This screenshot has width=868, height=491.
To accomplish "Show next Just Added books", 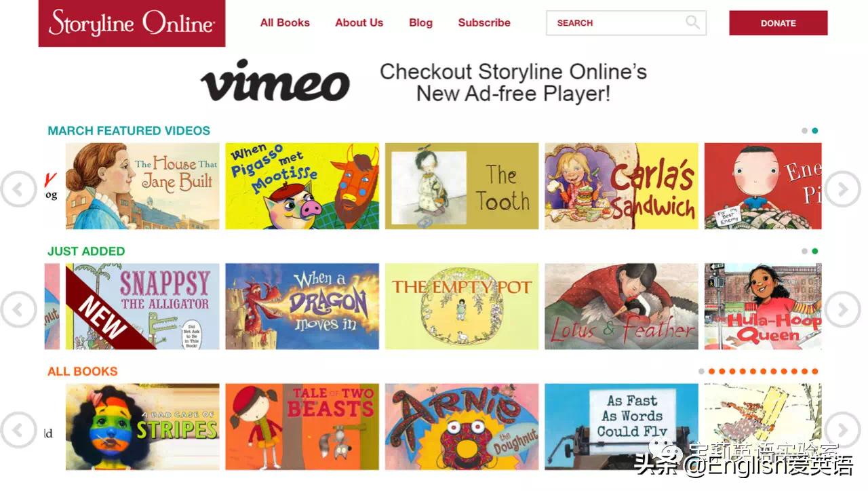I will click(x=842, y=310).
